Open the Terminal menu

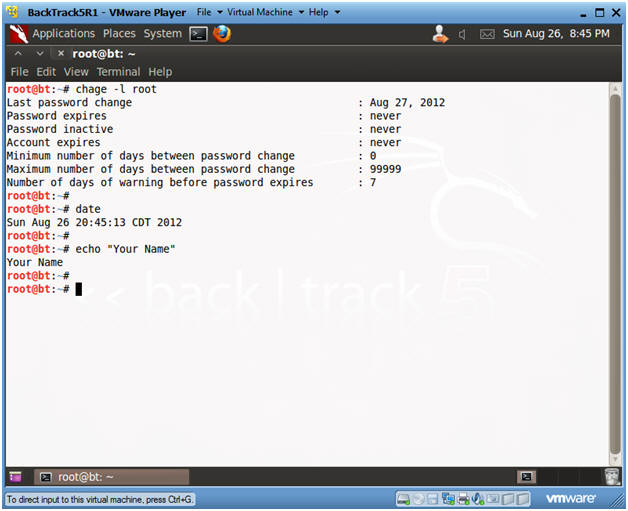click(118, 72)
